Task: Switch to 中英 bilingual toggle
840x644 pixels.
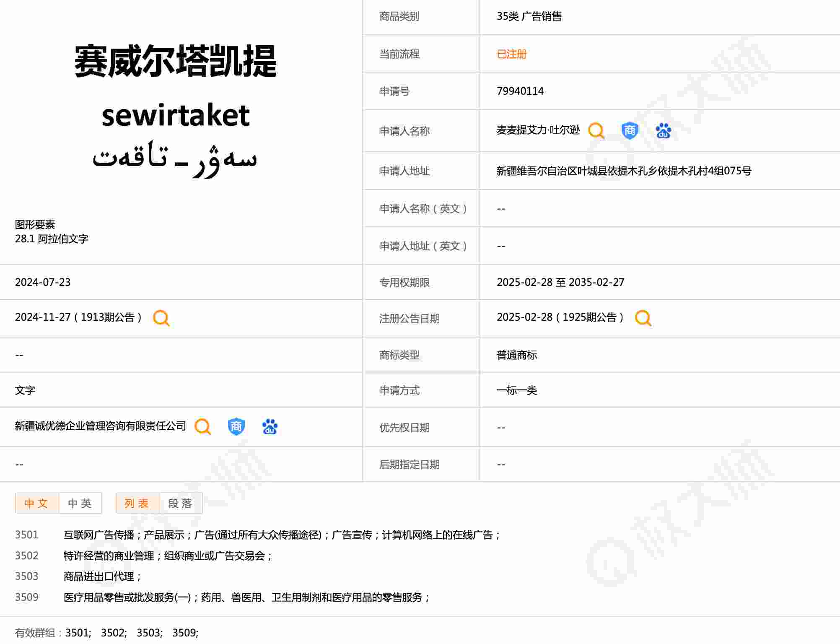Action: pos(80,503)
